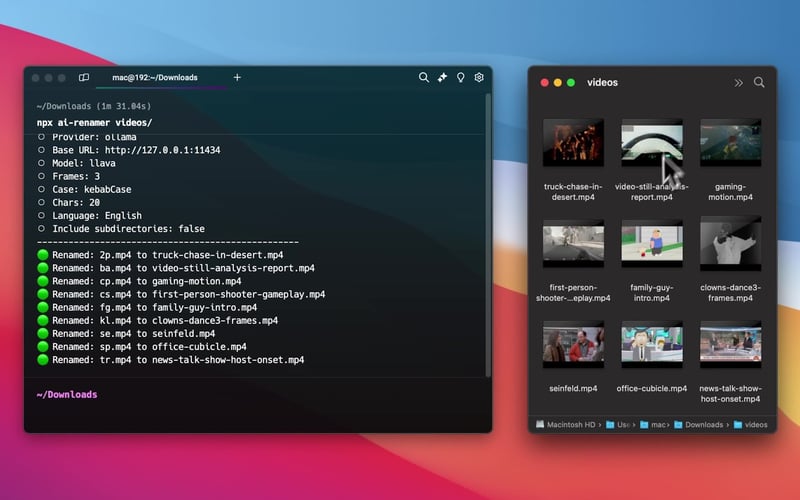Viewport: 800px width, 500px height.
Task: Open terminal search with magnifier icon
Action: [423, 77]
